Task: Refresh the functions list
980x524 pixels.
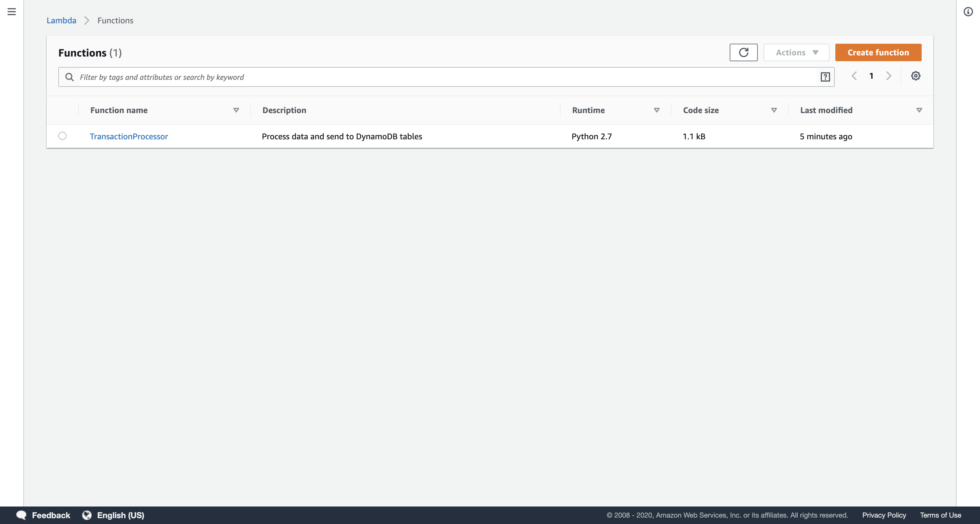Action: pyautogui.click(x=743, y=52)
